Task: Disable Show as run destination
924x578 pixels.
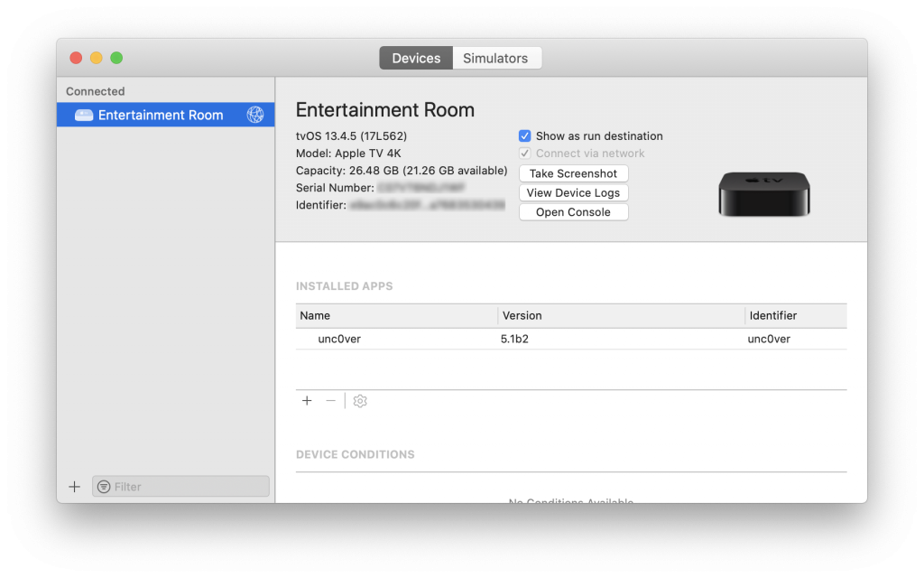Action: click(524, 135)
